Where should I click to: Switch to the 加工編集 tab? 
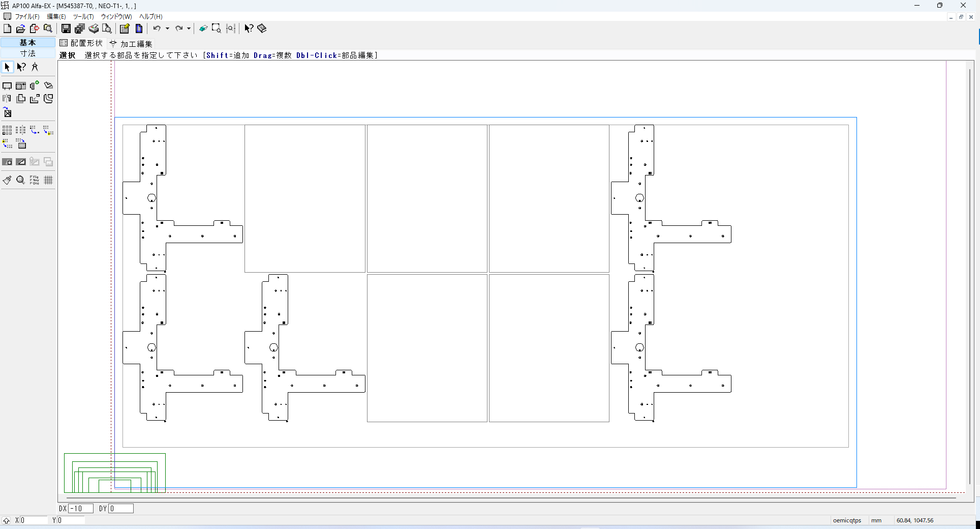[131, 44]
